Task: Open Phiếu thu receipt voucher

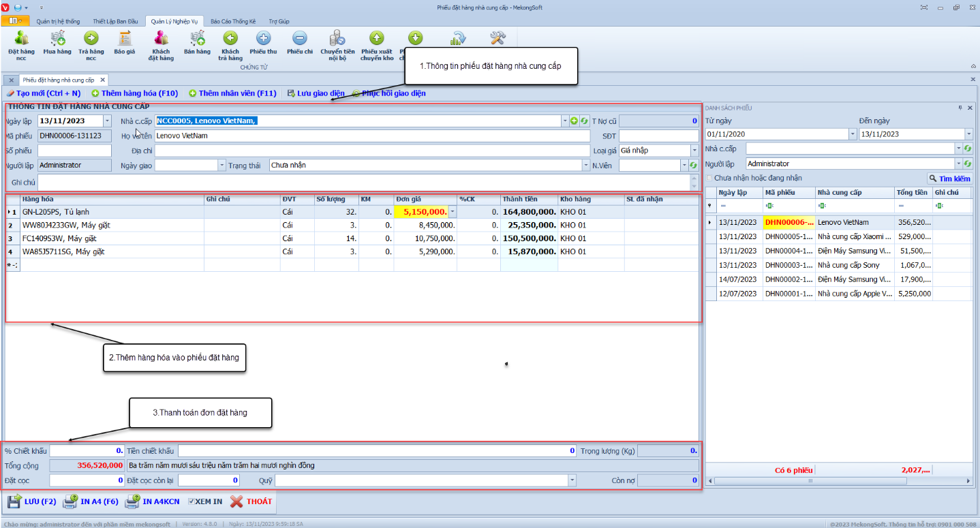Action: click(263, 42)
